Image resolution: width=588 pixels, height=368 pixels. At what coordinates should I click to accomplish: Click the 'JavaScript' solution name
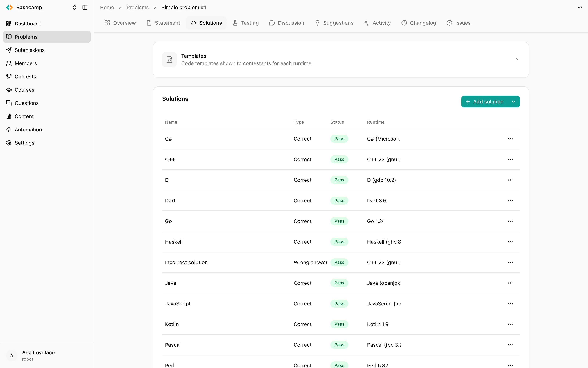178,304
